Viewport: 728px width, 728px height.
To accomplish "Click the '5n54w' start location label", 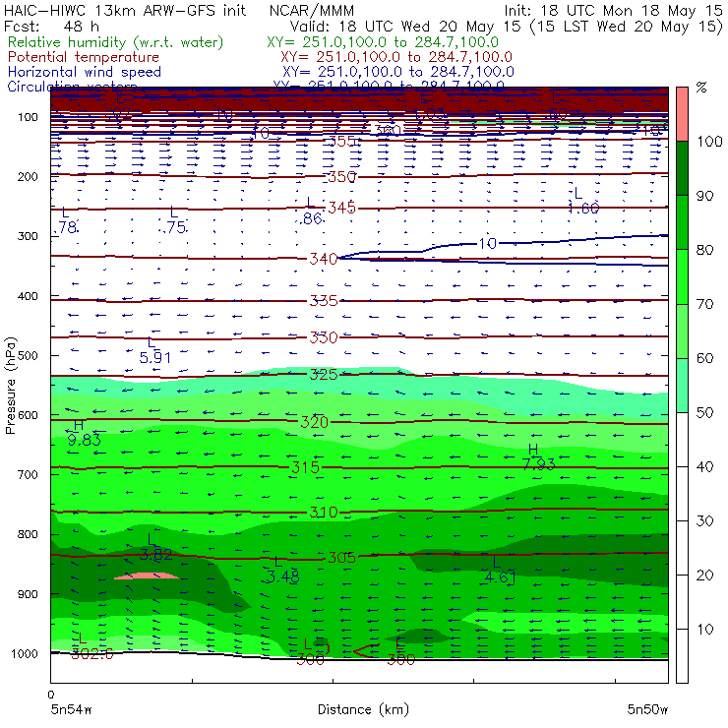I will 71,709.
